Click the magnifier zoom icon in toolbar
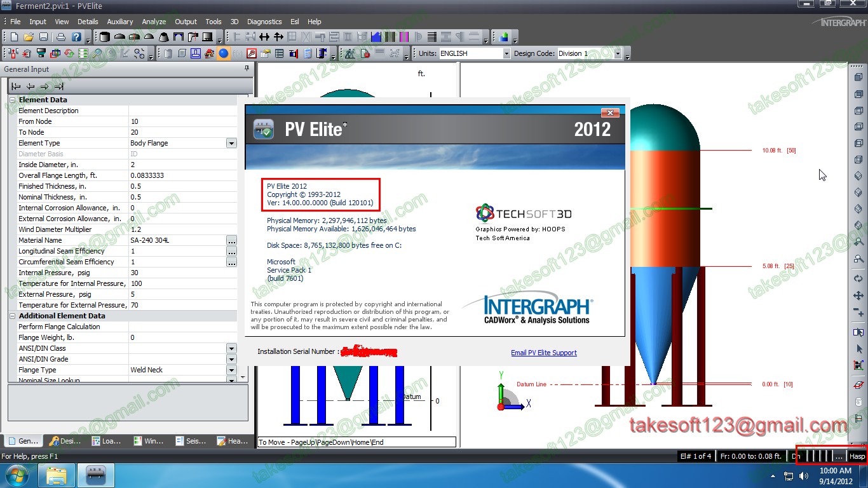 tap(97, 53)
